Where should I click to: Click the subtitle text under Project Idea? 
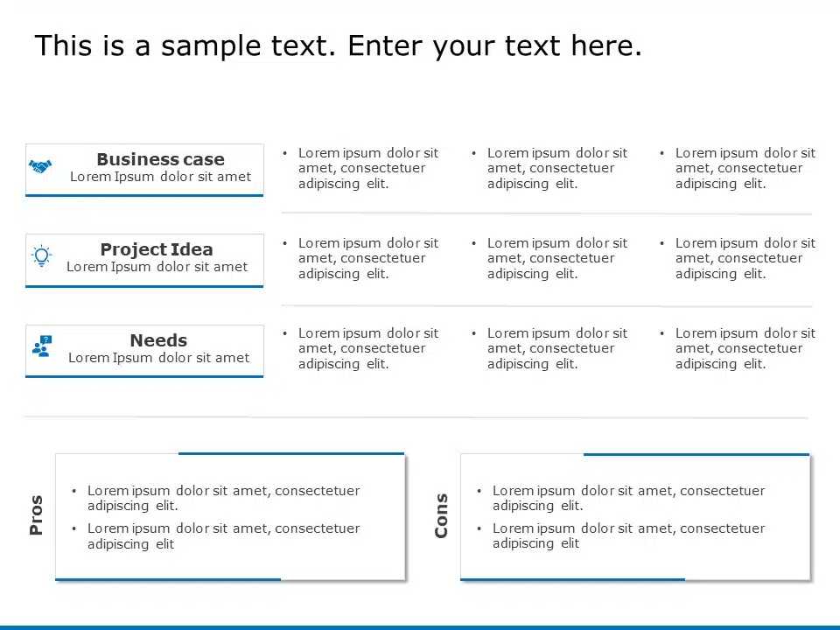(157, 267)
